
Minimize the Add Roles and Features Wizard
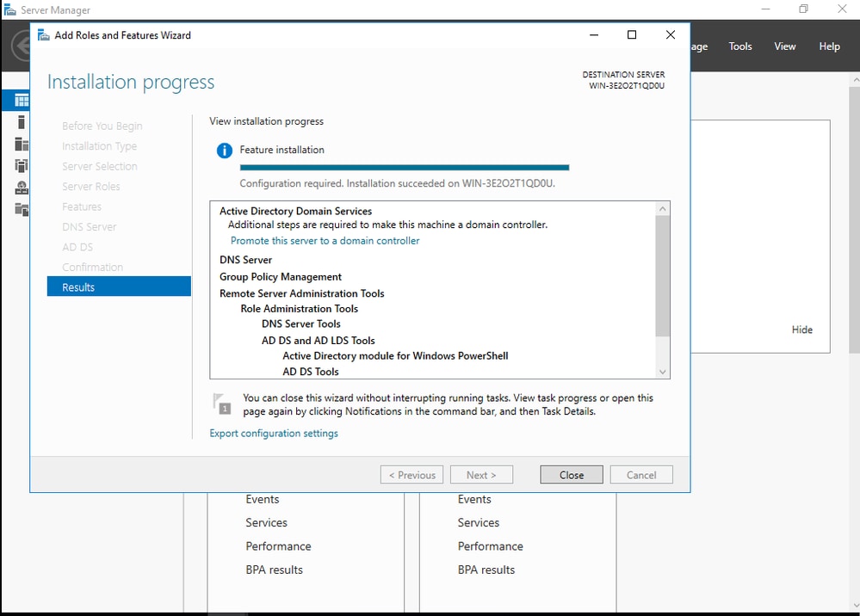click(594, 35)
